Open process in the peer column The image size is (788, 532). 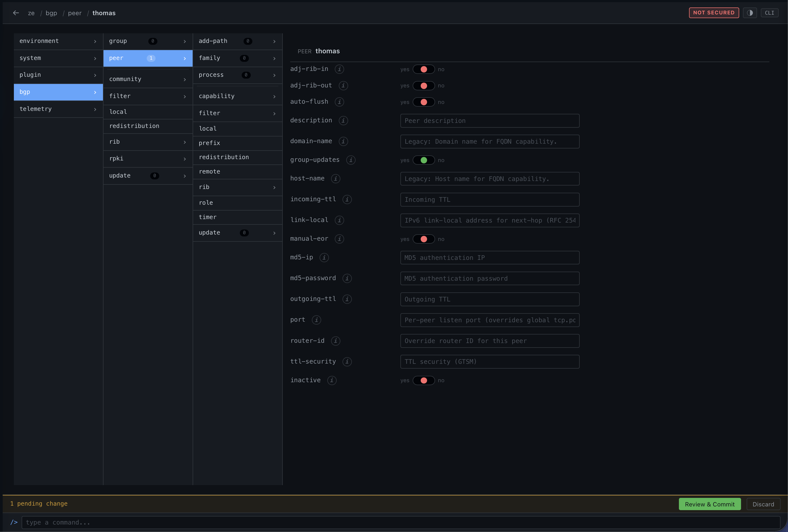[x=237, y=75]
